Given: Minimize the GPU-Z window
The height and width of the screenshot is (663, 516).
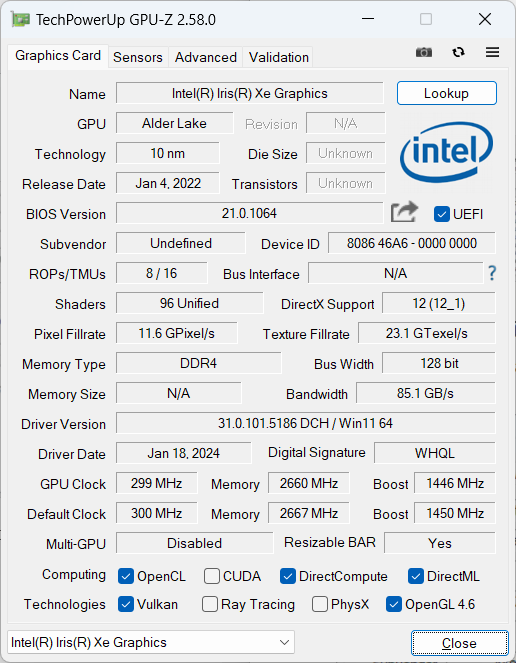Looking at the screenshot, I should (x=368, y=19).
